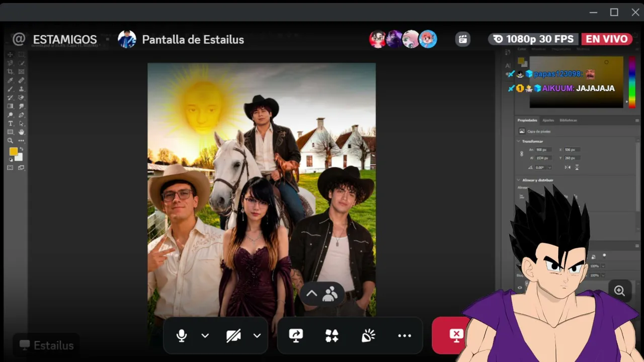Select the Eyedropper tool
This screenshot has width=644, height=362.
click(x=10, y=80)
